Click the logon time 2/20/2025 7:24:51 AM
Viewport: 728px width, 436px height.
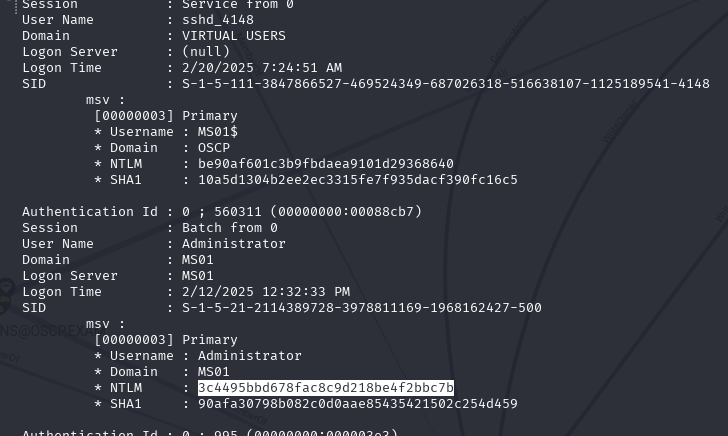coord(262,68)
